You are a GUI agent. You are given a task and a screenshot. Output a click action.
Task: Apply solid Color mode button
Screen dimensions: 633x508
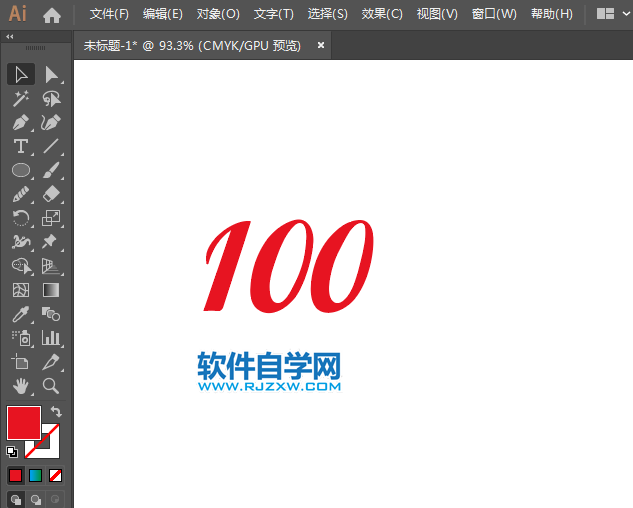[x=15, y=476]
